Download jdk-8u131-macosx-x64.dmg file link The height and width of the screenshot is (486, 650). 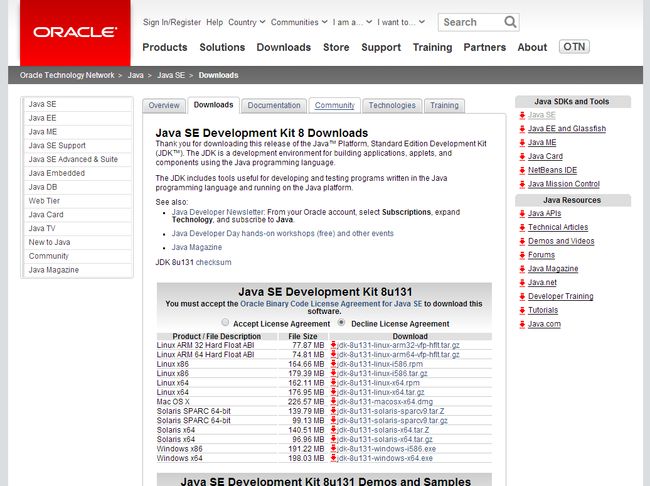point(385,401)
